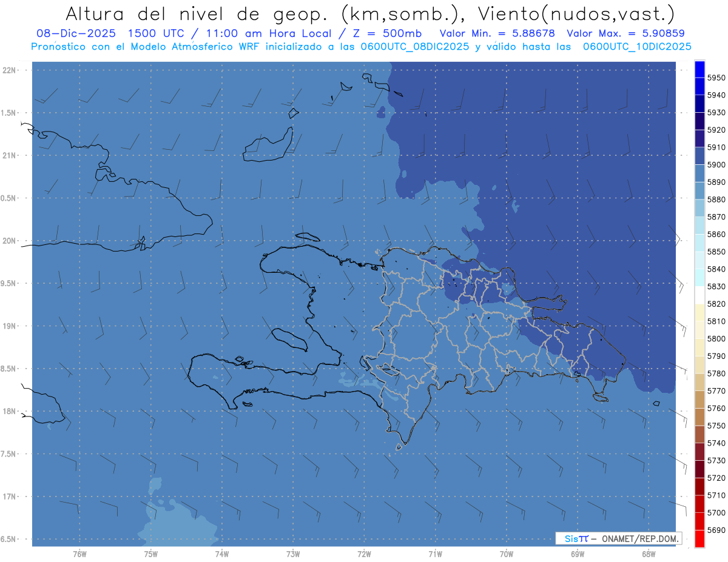728x562 pixels.
Task: Click the '5900' colorbar label
Action: point(716,164)
